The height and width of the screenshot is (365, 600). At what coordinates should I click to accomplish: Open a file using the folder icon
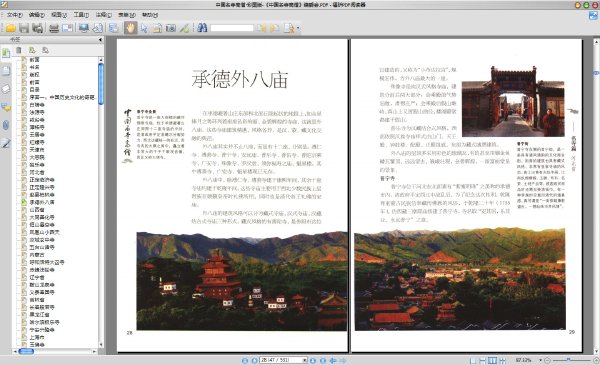(10, 28)
